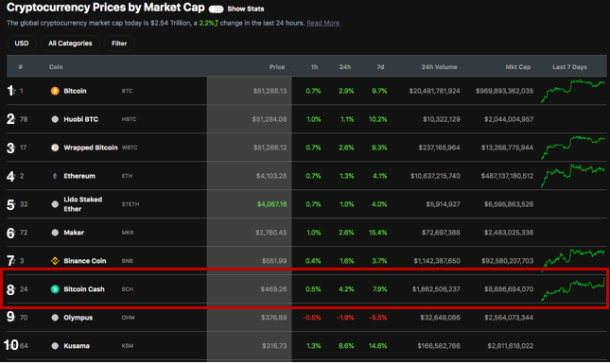Click the BTC ticker symbol
This screenshot has width=610, height=364.
click(127, 91)
